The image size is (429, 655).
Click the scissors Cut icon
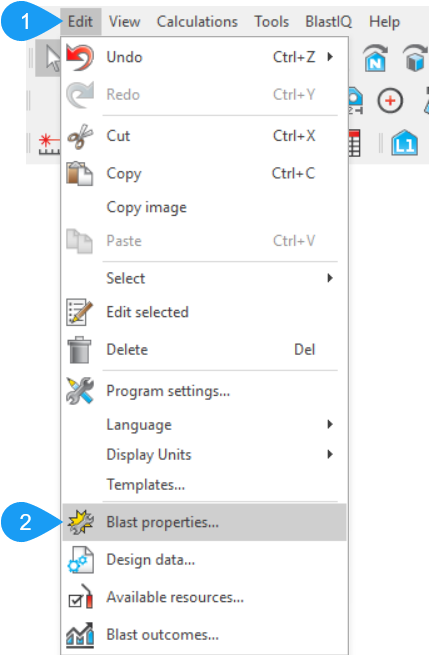(x=80, y=136)
